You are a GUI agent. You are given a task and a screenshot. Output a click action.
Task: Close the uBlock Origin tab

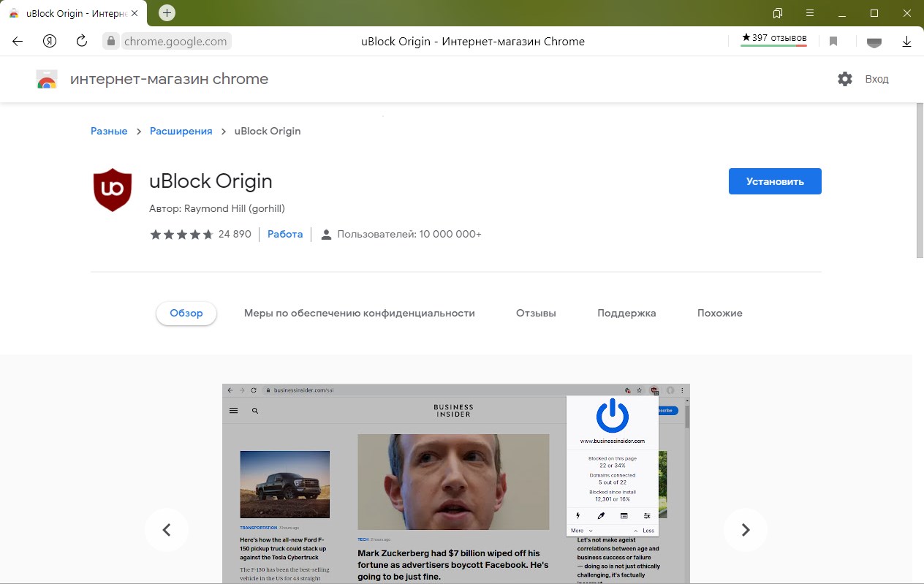pyautogui.click(x=134, y=14)
